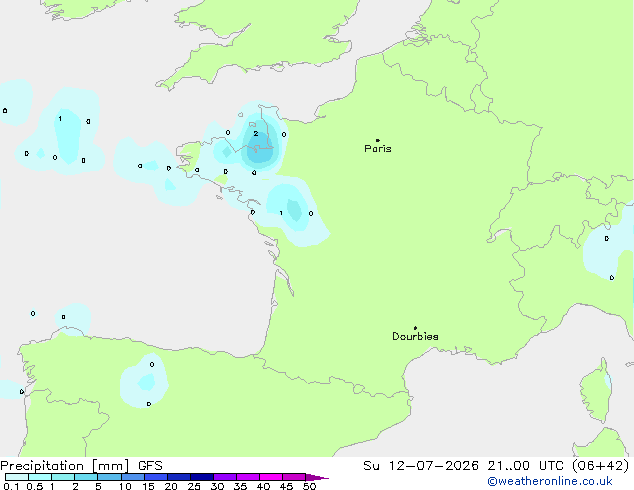Click the legend value label '50'
This screenshot has width=634, height=490.
[309, 486]
